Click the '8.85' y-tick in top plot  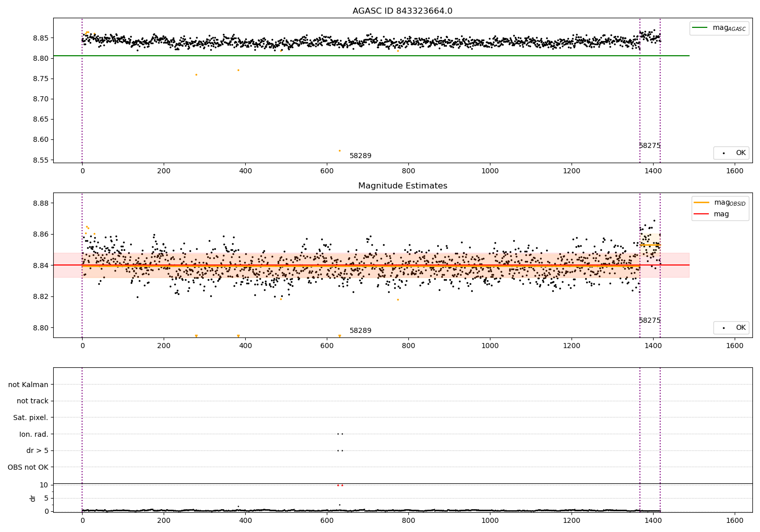click(41, 38)
